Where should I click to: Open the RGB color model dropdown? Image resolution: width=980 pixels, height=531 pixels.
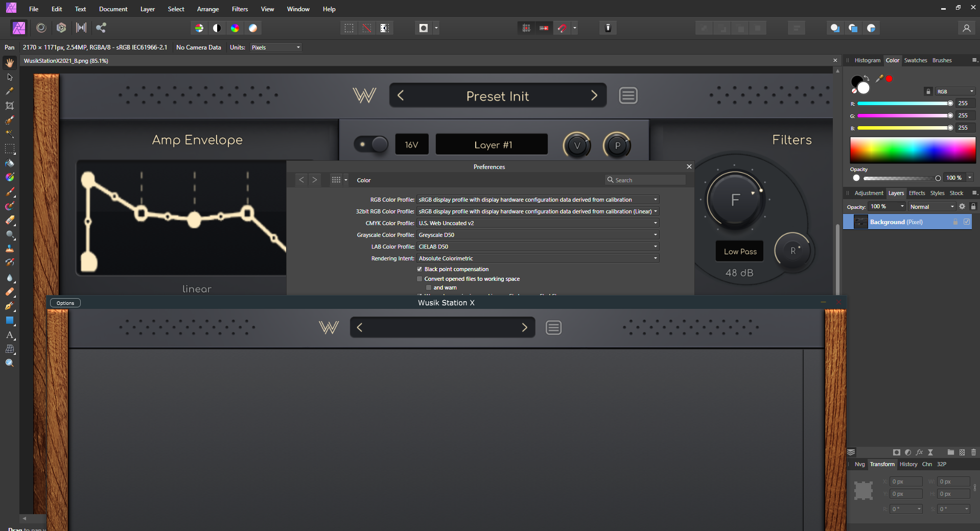tap(955, 91)
